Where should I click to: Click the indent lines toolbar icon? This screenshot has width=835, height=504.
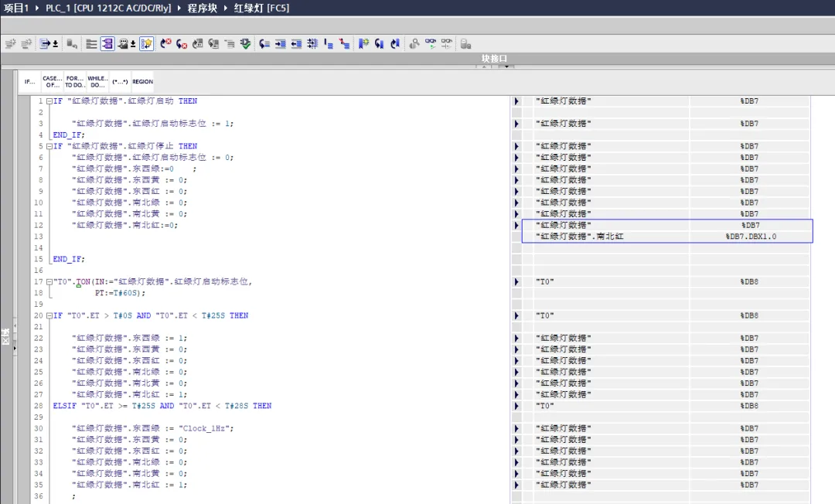point(281,44)
